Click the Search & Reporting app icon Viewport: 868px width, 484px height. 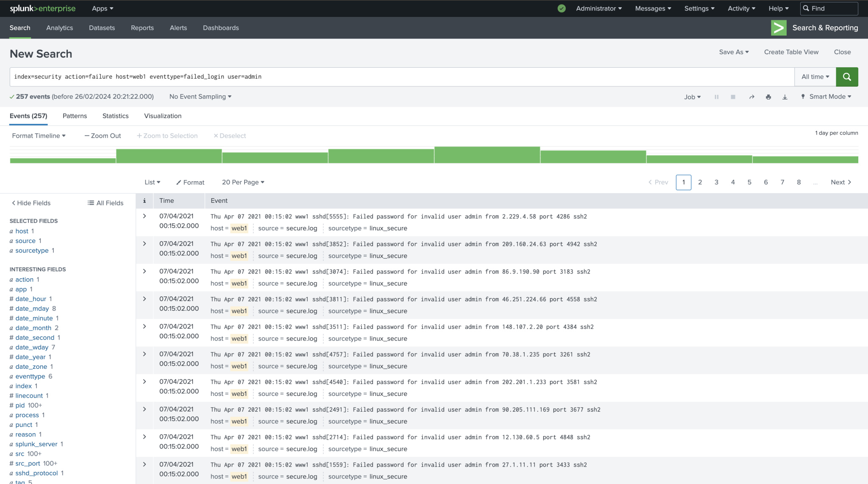tap(779, 28)
